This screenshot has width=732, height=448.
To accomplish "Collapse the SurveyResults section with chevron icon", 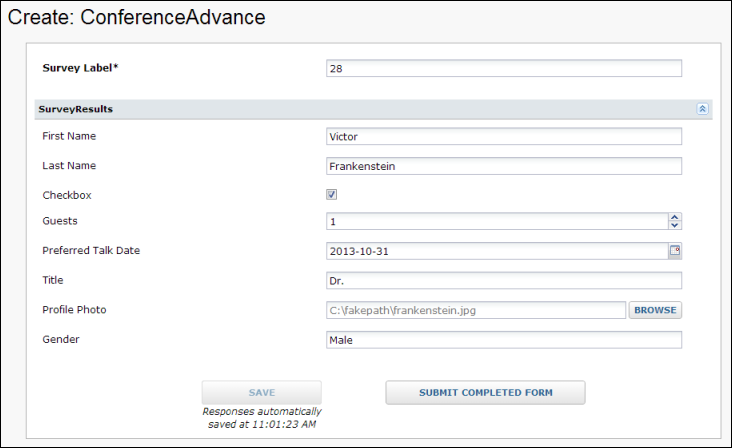I will [702, 109].
